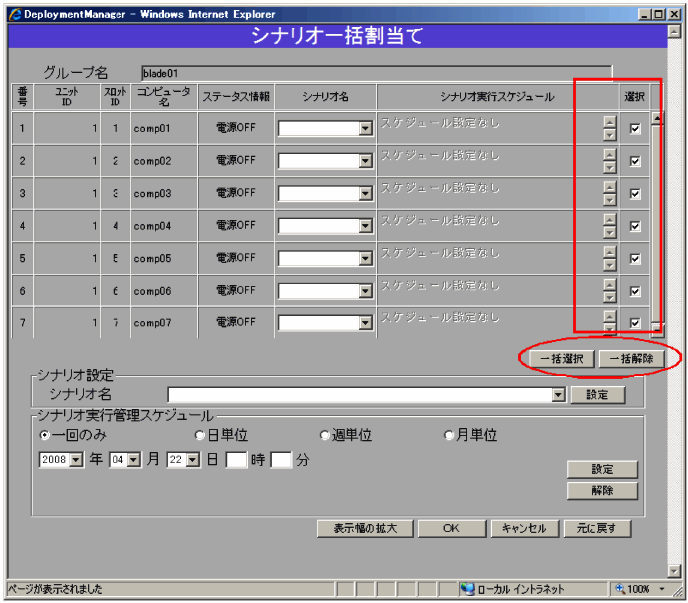This screenshot has width=688, height=603.
Task: Click the schedule up arrow for comp03
Action: click(609, 187)
